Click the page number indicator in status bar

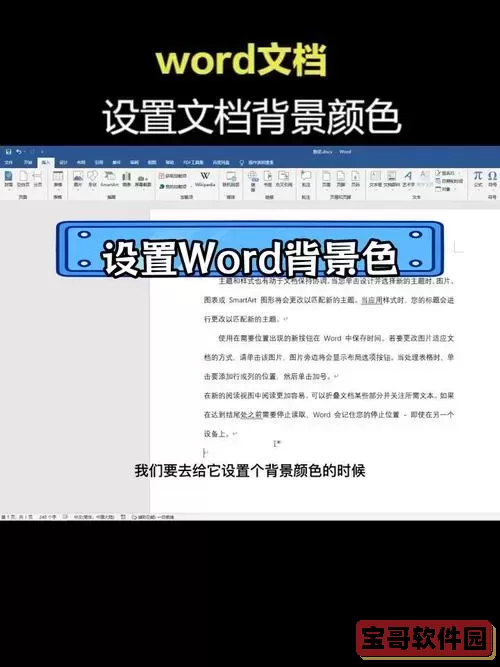17,517
